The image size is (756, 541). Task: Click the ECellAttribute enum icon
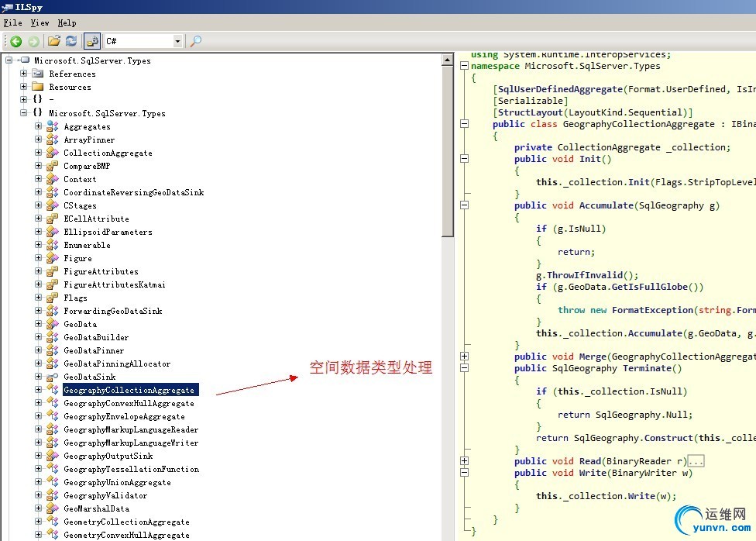pos(53,218)
